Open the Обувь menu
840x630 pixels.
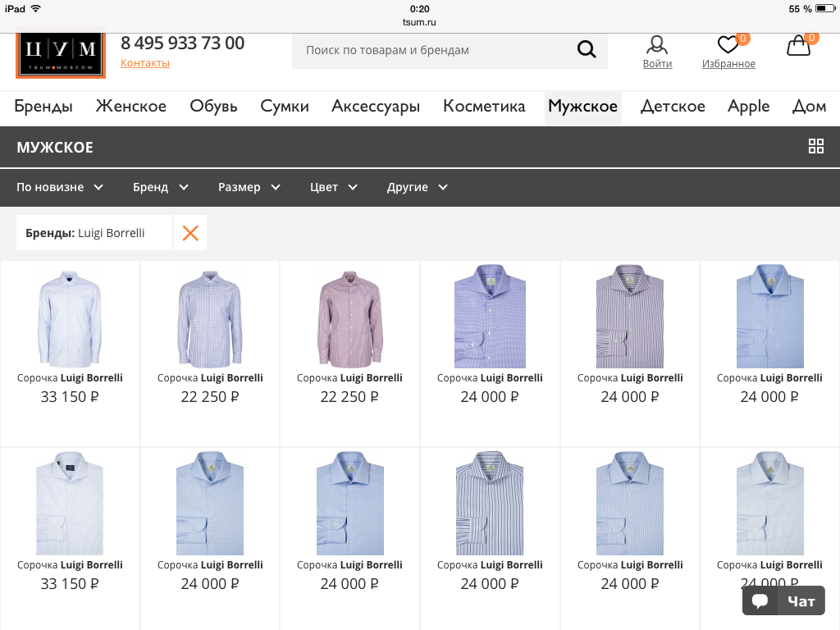pos(213,106)
